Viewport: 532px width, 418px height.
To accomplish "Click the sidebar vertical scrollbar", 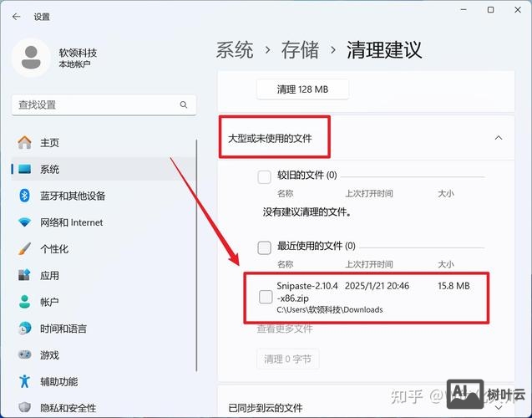I will click(196, 255).
